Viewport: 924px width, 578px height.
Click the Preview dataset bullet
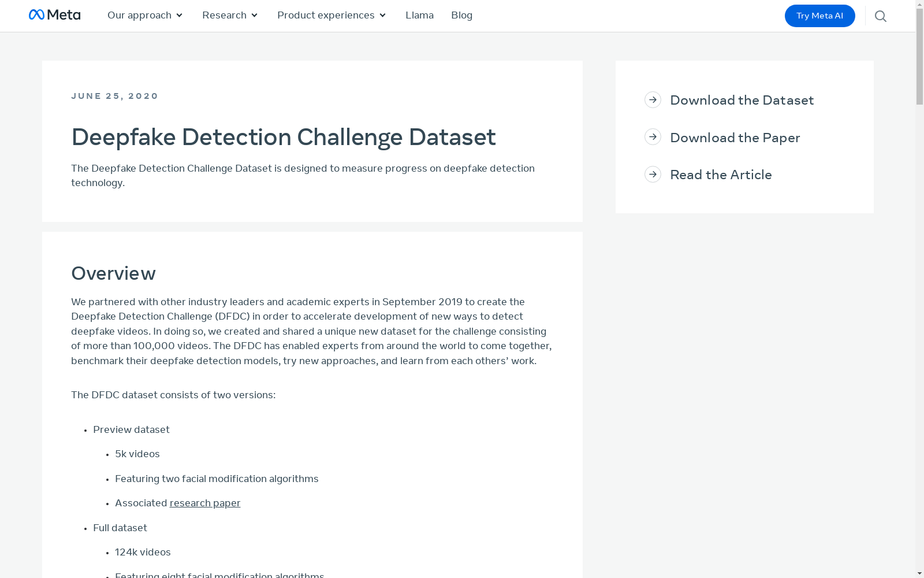(131, 430)
